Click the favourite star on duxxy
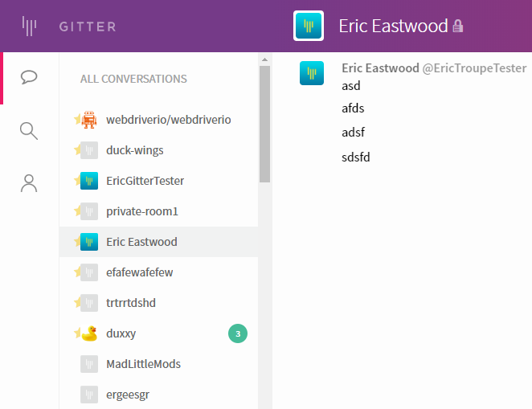Viewport: 532px width, 409px height. click(77, 333)
